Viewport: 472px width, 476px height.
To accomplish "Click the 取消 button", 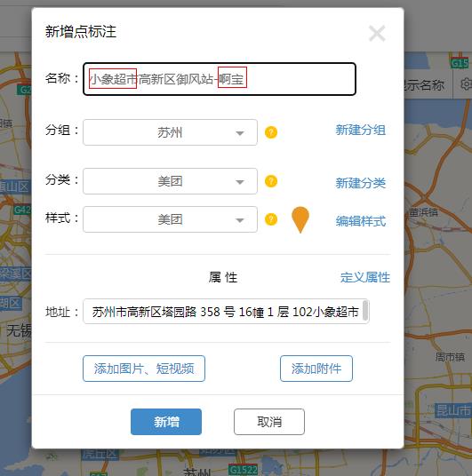I will coord(269,422).
